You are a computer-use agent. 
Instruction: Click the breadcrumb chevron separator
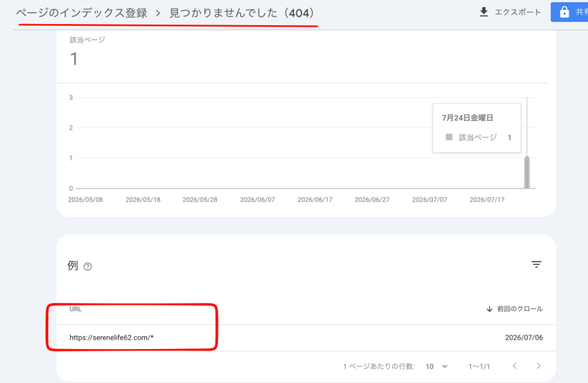pyautogui.click(x=158, y=14)
